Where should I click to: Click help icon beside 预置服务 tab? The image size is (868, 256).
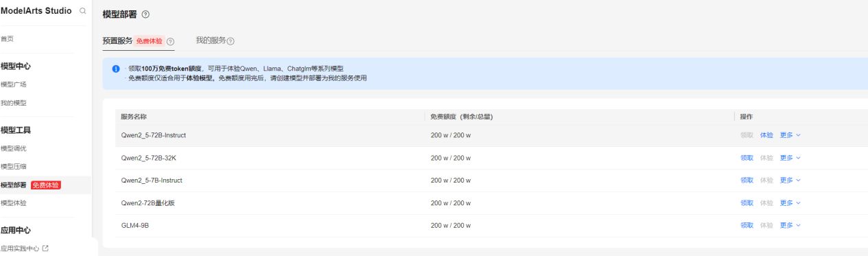pyautogui.click(x=170, y=41)
